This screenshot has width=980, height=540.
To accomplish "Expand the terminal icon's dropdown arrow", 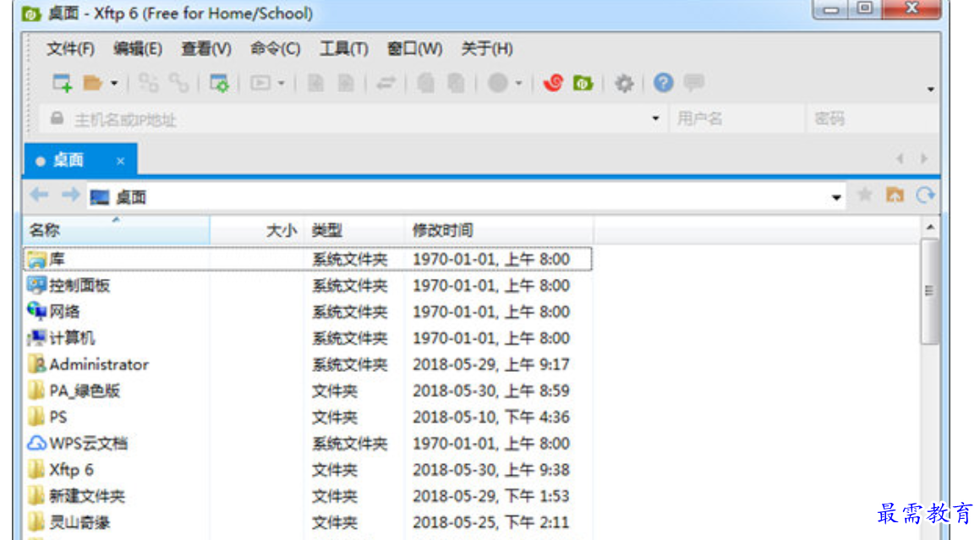I will (x=282, y=83).
